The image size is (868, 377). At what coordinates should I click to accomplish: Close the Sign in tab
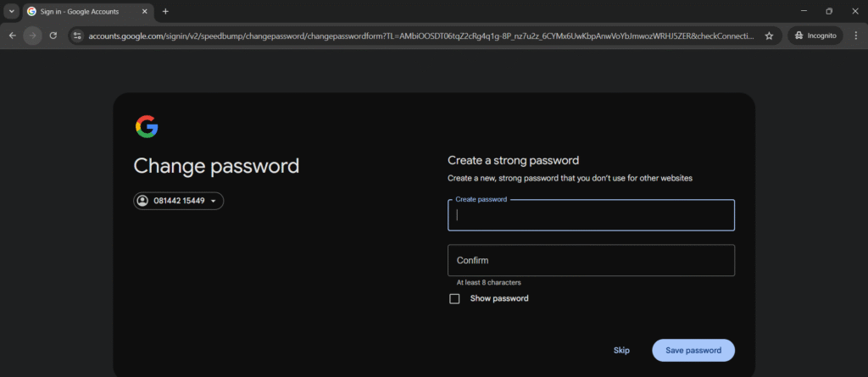pyautogui.click(x=145, y=11)
